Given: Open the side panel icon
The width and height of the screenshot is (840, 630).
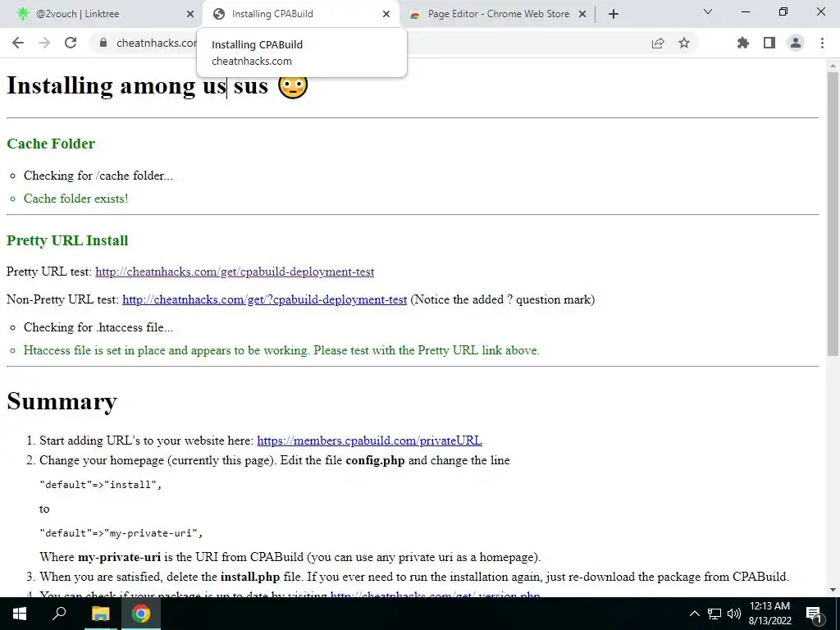Looking at the screenshot, I should click(769, 43).
